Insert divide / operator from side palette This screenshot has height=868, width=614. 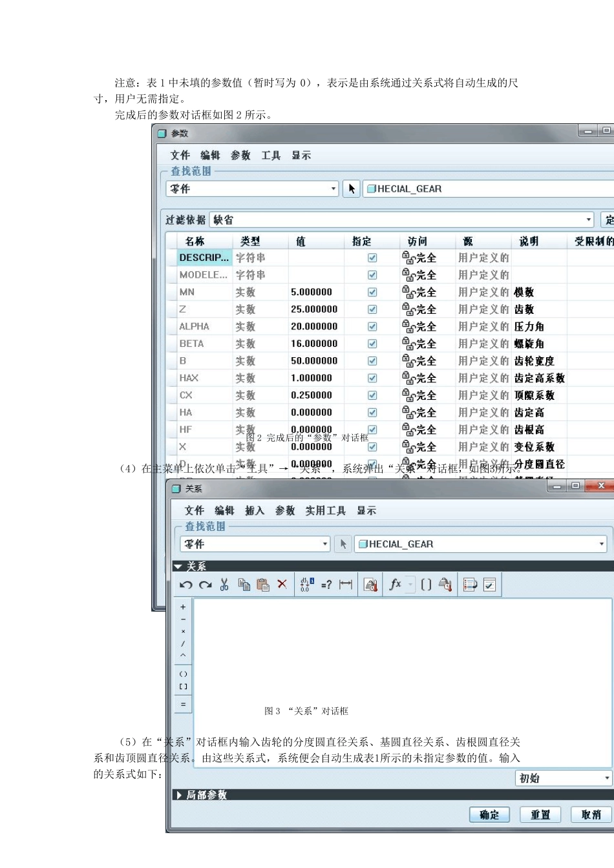coord(183,644)
